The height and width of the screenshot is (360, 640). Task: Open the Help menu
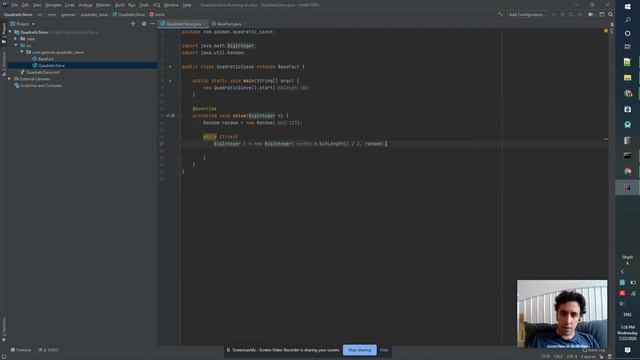click(x=187, y=5)
